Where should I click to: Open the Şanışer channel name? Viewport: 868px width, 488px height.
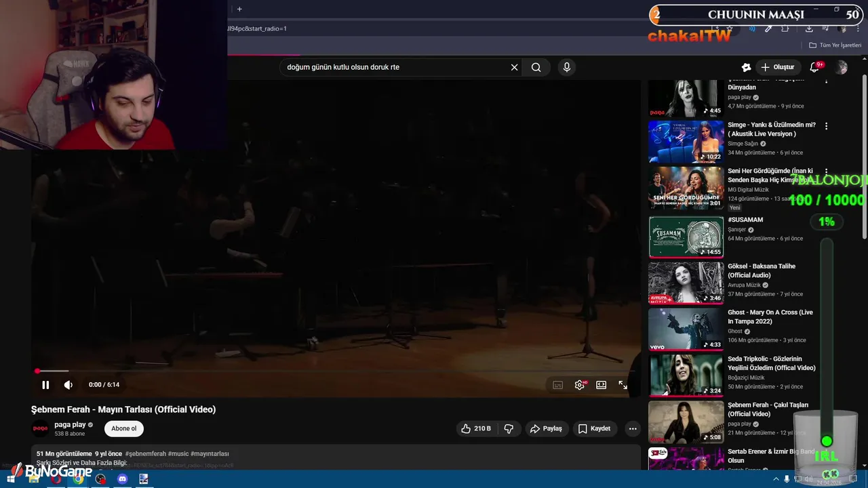736,230
